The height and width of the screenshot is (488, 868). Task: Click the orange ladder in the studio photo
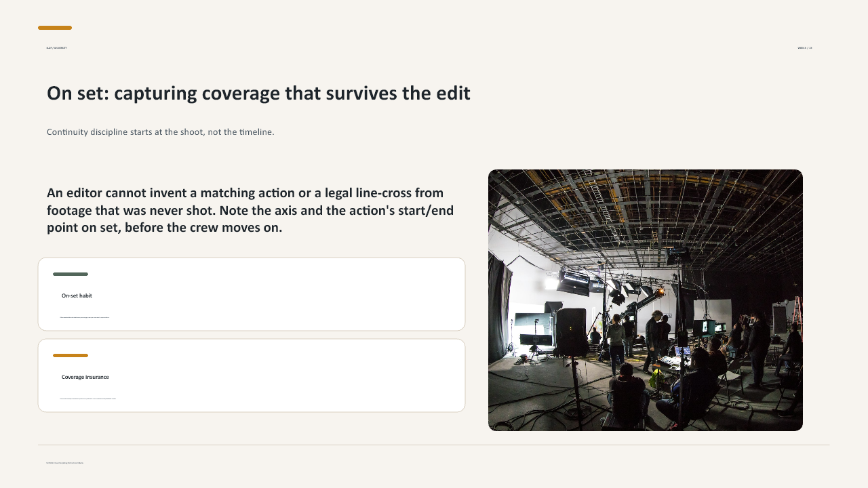pyautogui.click(x=797, y=319)
